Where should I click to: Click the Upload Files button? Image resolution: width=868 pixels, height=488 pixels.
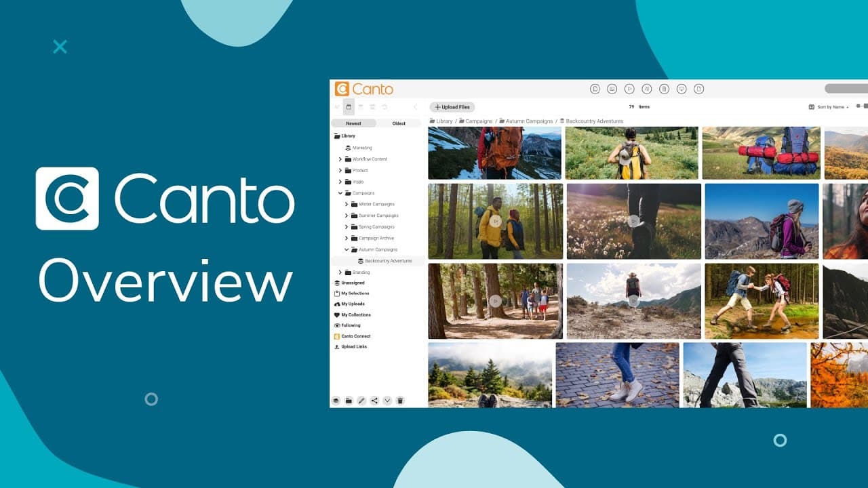click(452, 107)
